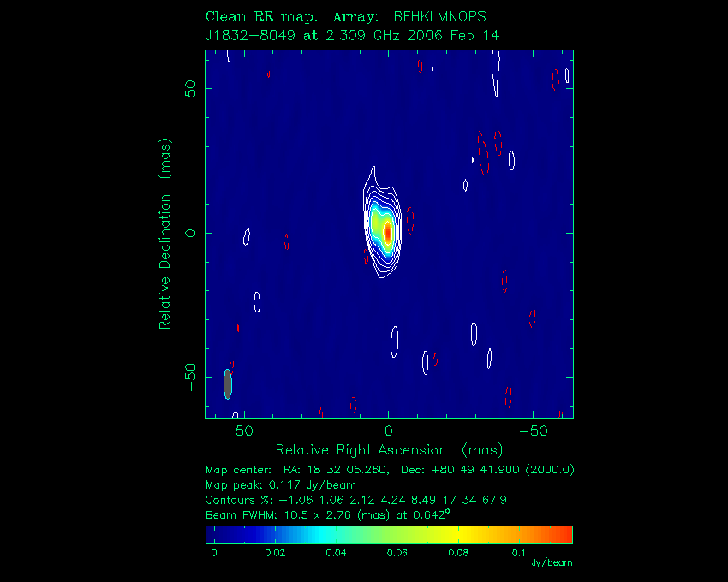Click the 'Jy/beam' colorbar unit label

tap(552, 563)
